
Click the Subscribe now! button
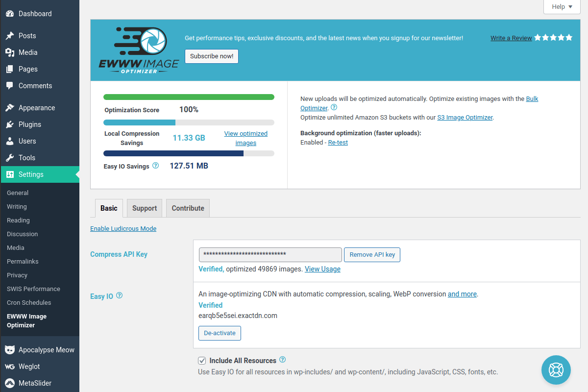coord(212,56)
